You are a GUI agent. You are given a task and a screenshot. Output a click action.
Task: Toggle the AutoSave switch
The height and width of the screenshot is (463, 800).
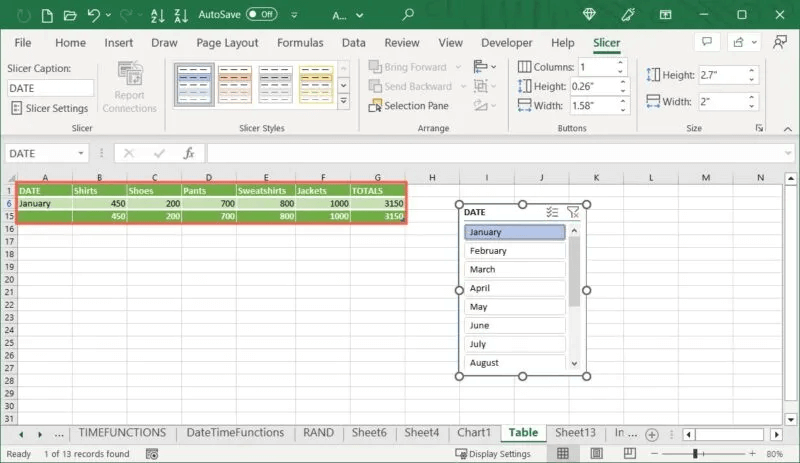coord(262,15)
